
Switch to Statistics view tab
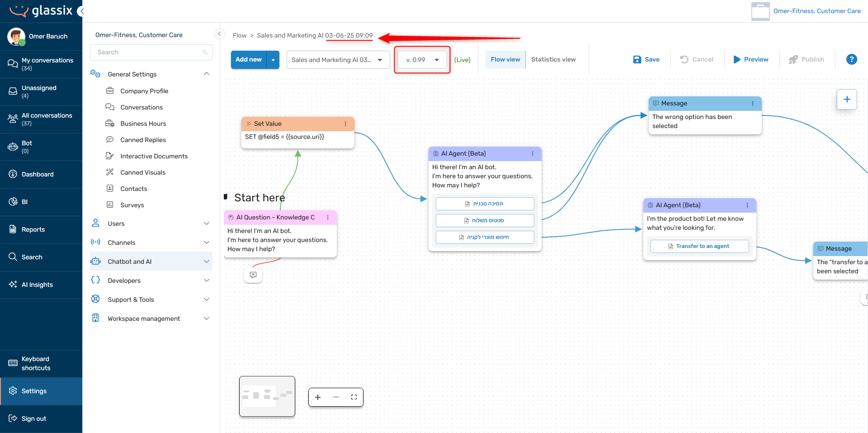coord(553,59)
